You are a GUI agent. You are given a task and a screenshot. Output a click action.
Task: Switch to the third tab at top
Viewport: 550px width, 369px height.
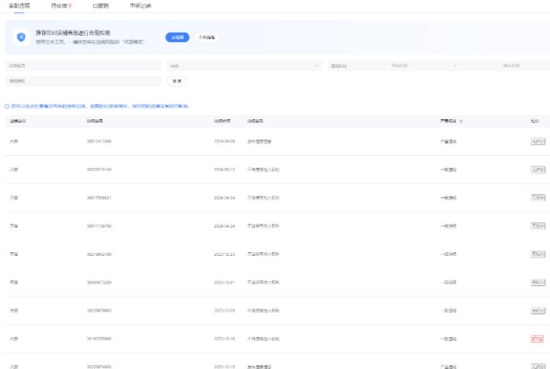101,6
